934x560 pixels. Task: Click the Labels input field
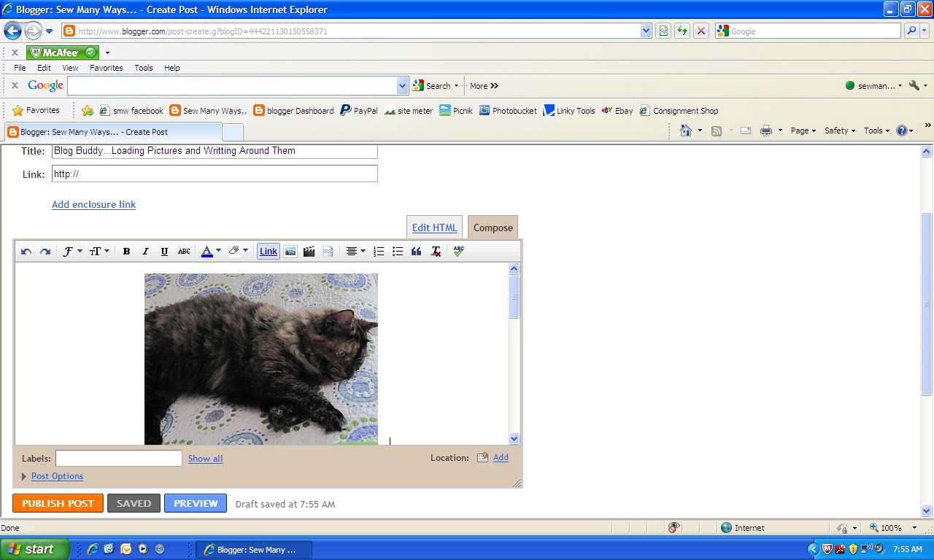(119, 458)
